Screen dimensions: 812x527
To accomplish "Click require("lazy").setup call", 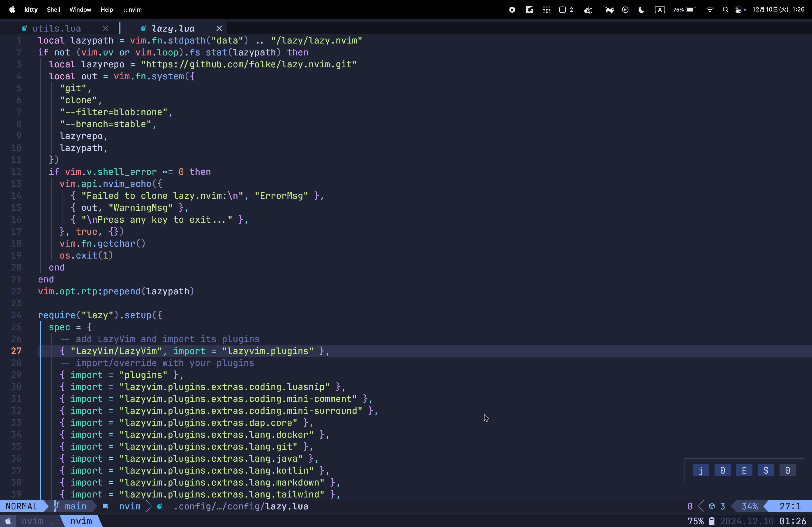I will coord(100,315).
